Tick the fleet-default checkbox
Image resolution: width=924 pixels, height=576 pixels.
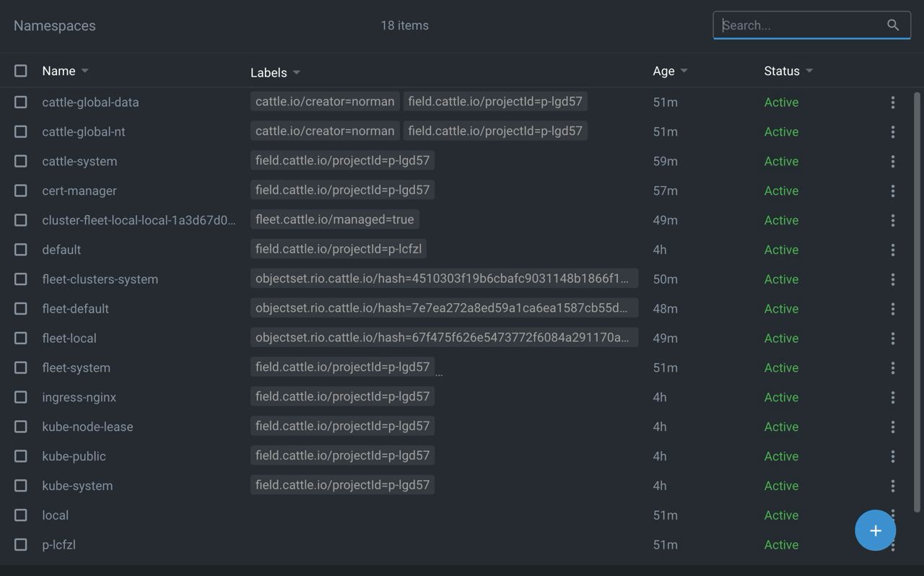click(21, 309)
